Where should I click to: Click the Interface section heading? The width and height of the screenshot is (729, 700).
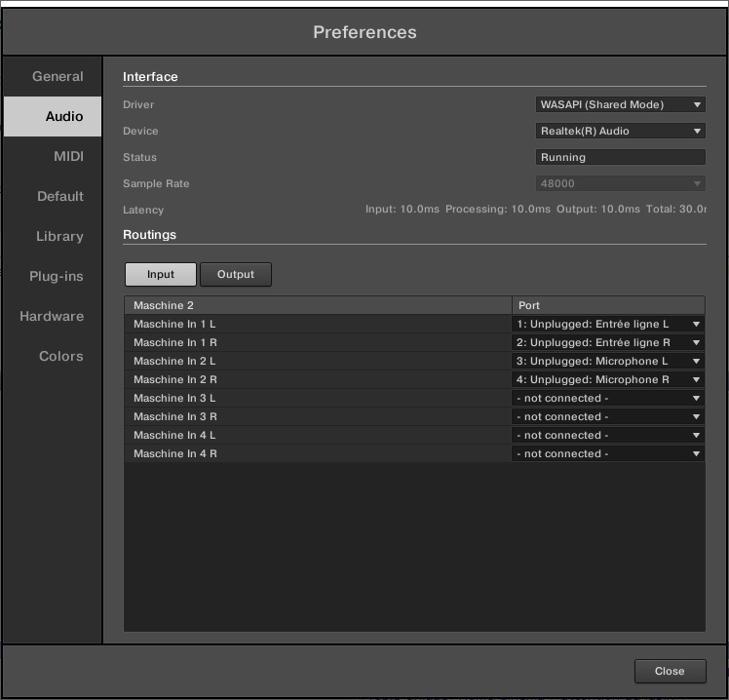pyautogui.click(x=150, y=77)
